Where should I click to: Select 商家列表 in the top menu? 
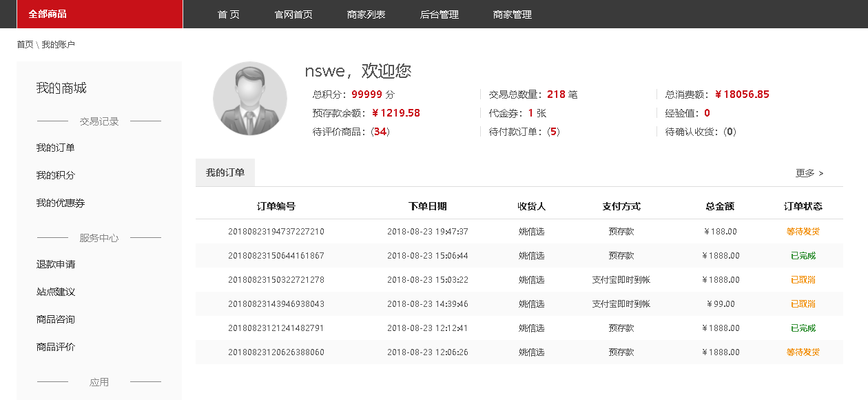pyautogui.click(x=366, y=14)
